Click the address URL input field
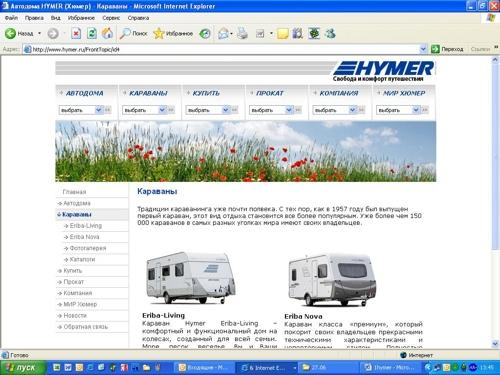This screenshot has height=375, width=500. tap(221, 49)
